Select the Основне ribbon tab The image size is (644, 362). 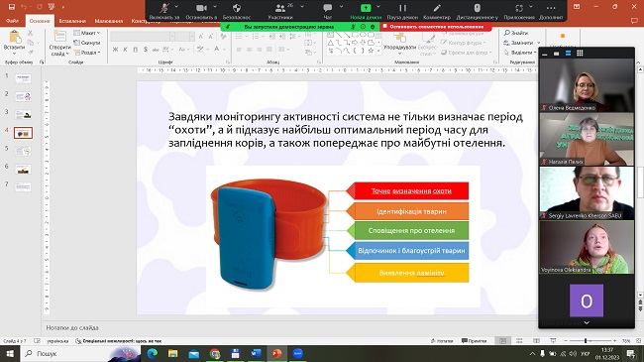40,20
